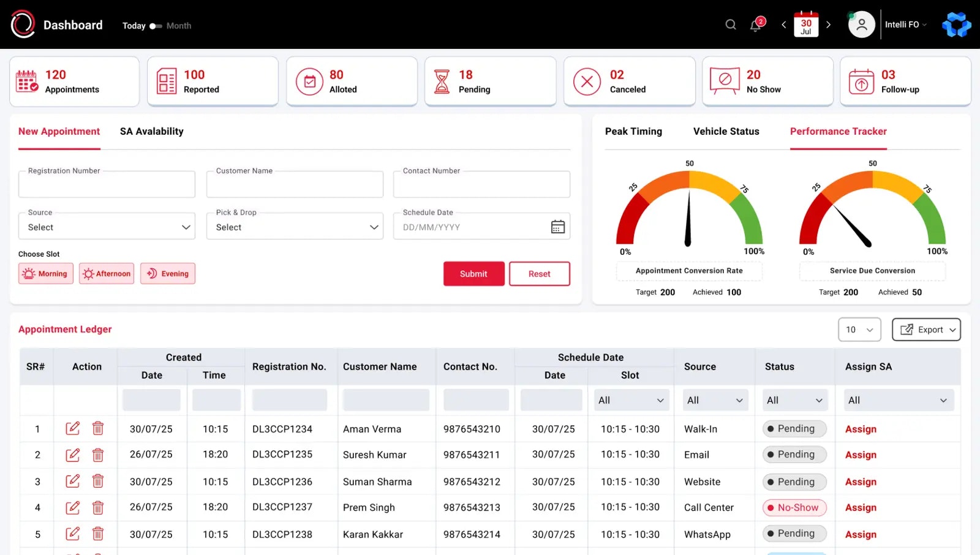Open the user profile avatar
The height and width of the screenshot is (555, 980).
point(861,25)
